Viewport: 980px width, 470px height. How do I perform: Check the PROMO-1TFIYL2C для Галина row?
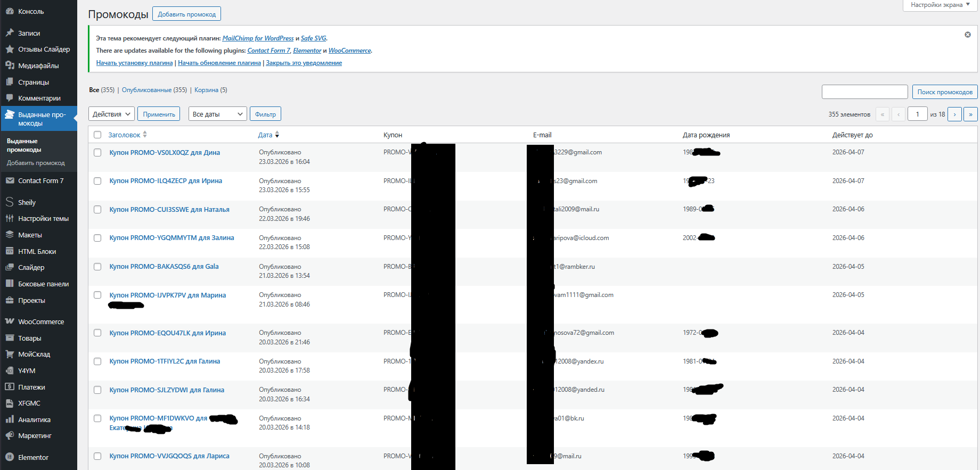tap(97, 361)
